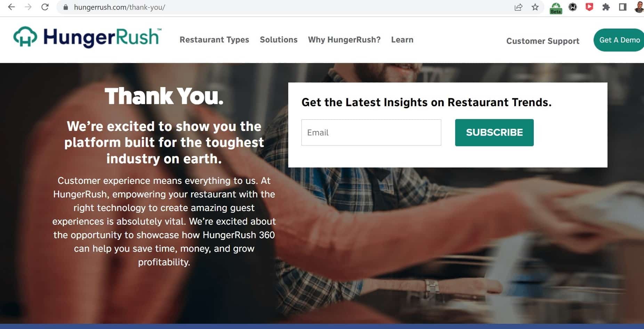Click the browser forward arrow
Image resolution: width=644 pixels, height=329 pixels.
(x=28, y=7)
